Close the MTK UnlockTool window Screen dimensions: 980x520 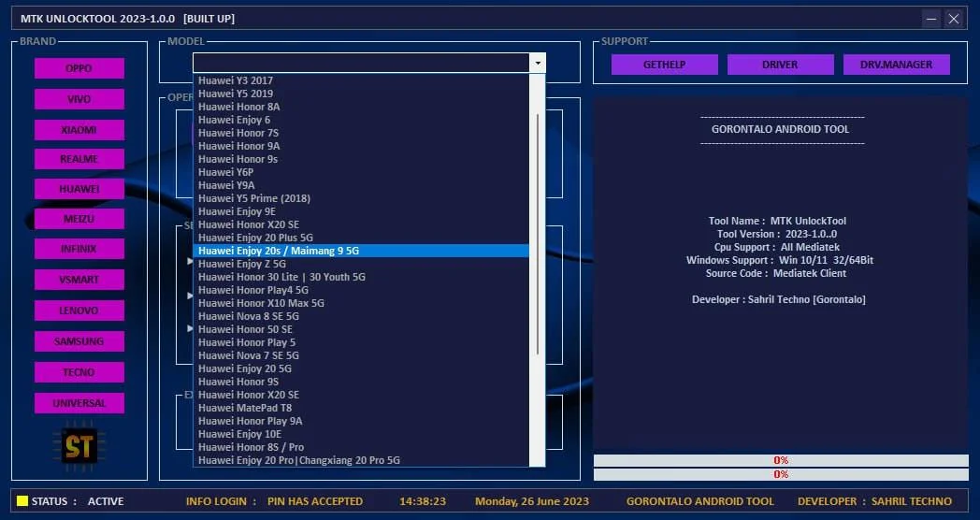(954, 19)
